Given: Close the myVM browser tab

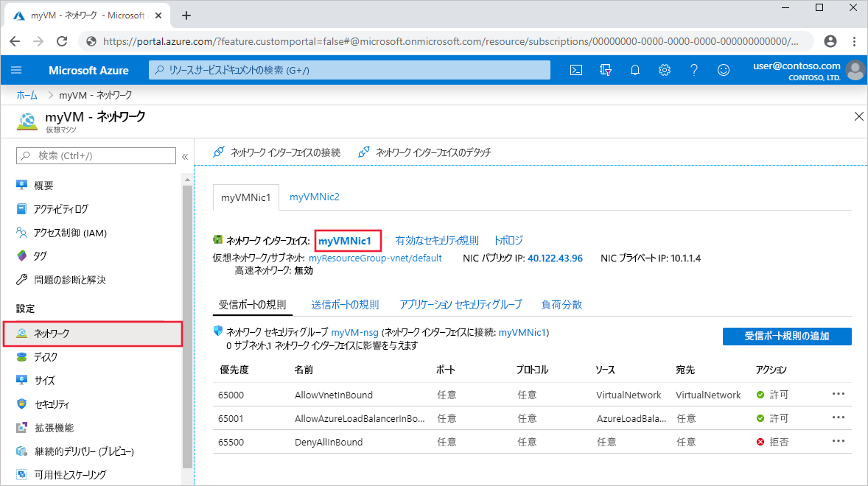Looking at the screenshot, I should [158, 15].
